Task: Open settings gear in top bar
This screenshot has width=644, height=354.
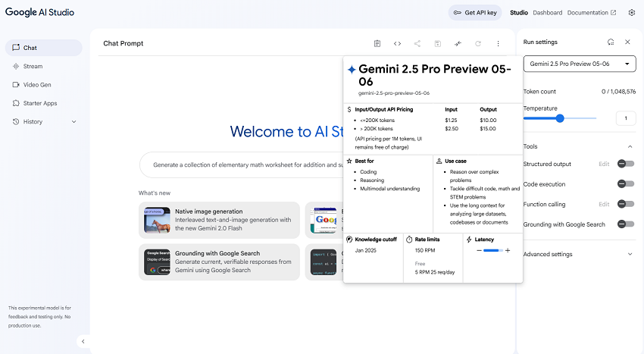Action: click(x=632, y=13)
